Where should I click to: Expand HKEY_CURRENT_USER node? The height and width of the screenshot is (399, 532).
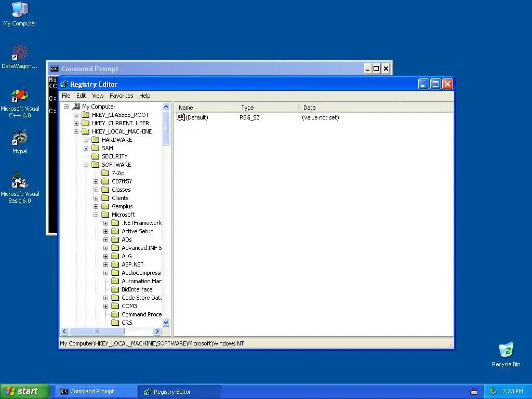tap(76, 123)
